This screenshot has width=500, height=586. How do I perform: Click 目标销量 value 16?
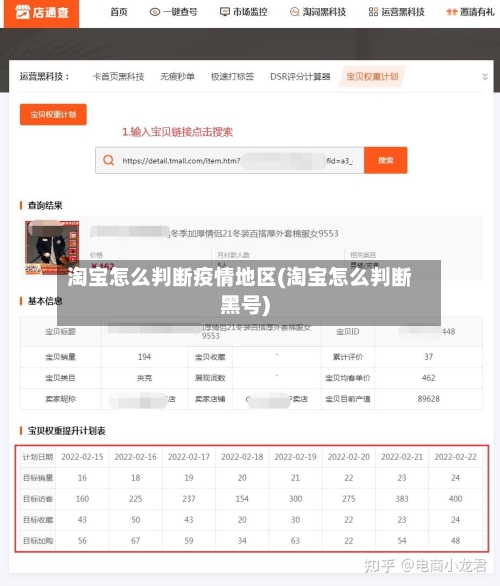point(82,478)
